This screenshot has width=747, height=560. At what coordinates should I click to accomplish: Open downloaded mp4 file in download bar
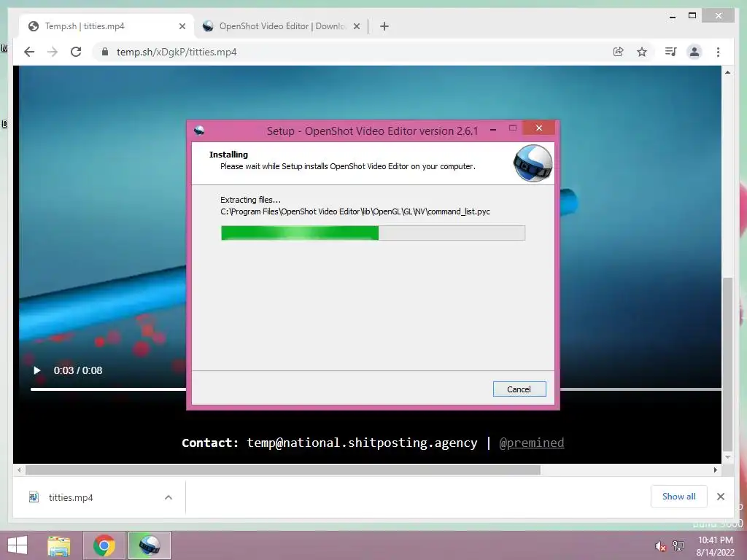(x=70, y=497)
